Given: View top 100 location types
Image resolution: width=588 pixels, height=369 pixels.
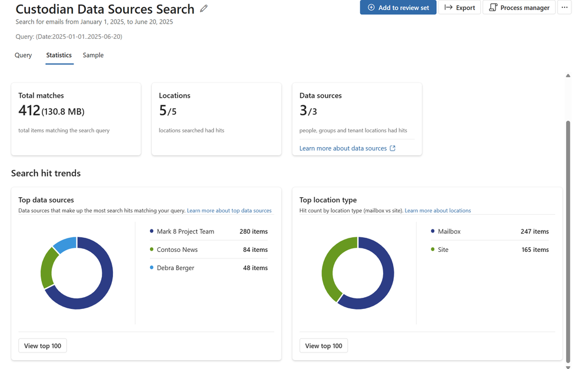Looking at the screenshot, I should (x=323, y=345).
